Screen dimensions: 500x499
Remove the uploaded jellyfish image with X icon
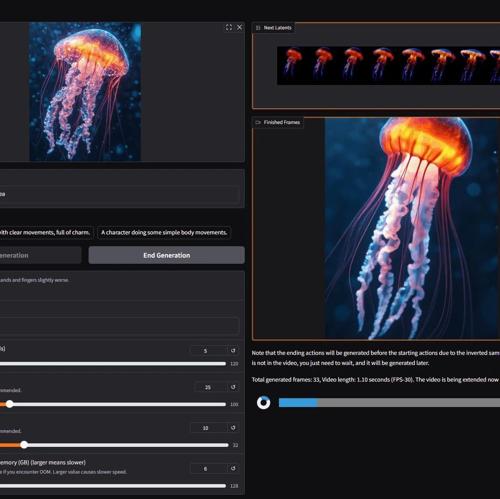[x=239, y=27]
